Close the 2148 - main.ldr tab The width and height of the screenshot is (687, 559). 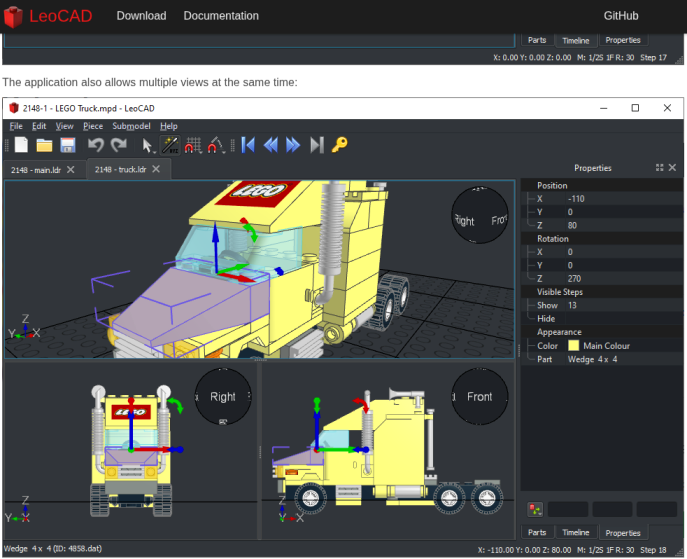pos(71,170)
